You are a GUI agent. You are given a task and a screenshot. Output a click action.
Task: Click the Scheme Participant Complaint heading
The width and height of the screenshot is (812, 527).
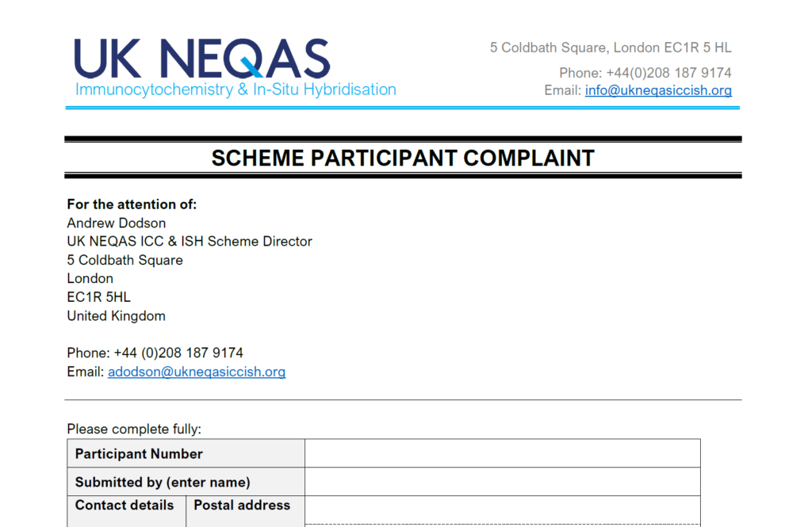click(403, 158)
